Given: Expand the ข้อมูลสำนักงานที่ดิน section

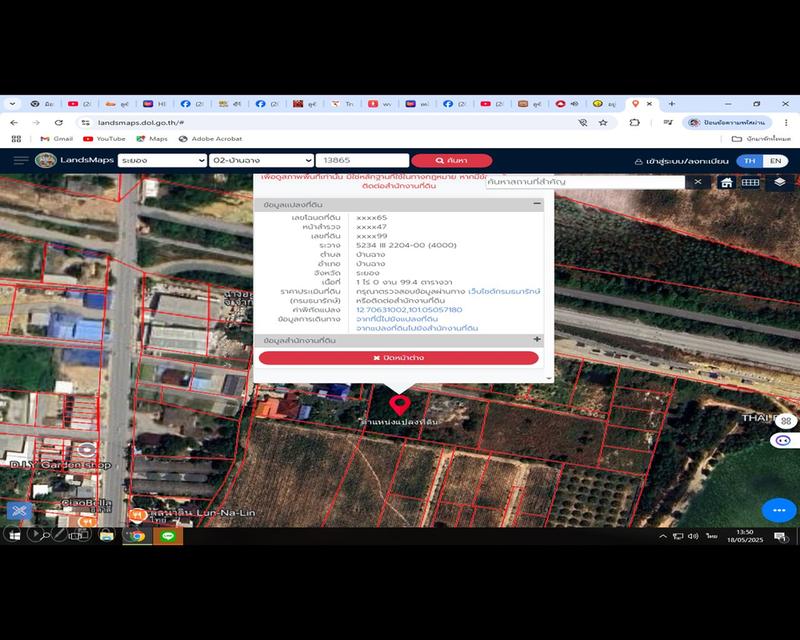Looking at the screenshot, I should pos(537,340).
